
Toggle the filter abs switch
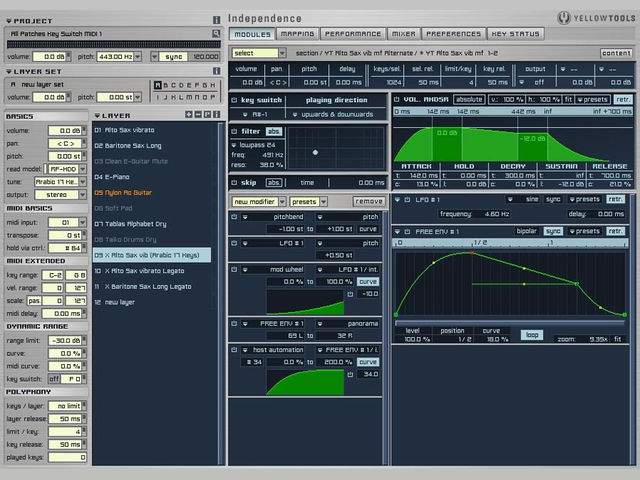coord(273,131)
